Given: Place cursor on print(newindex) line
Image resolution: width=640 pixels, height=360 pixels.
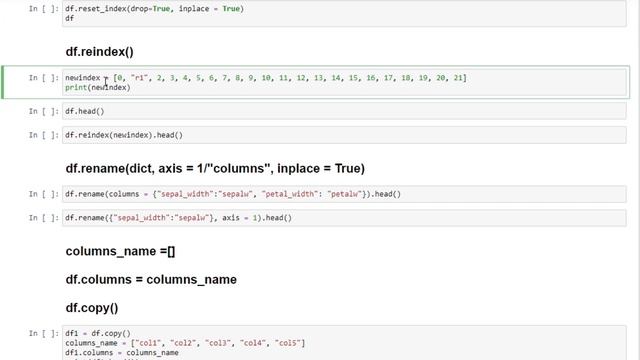Looking at the screenshot, I should 98,87.
